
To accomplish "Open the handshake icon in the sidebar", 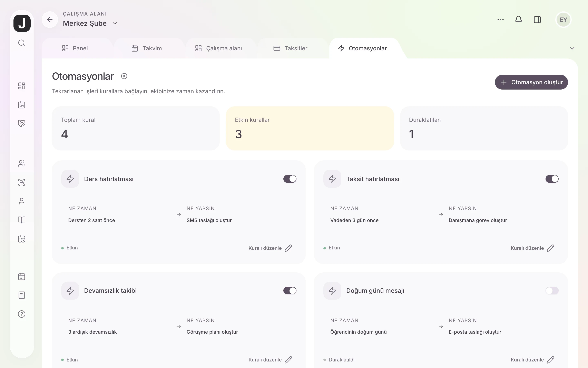I will pos(22,123).
